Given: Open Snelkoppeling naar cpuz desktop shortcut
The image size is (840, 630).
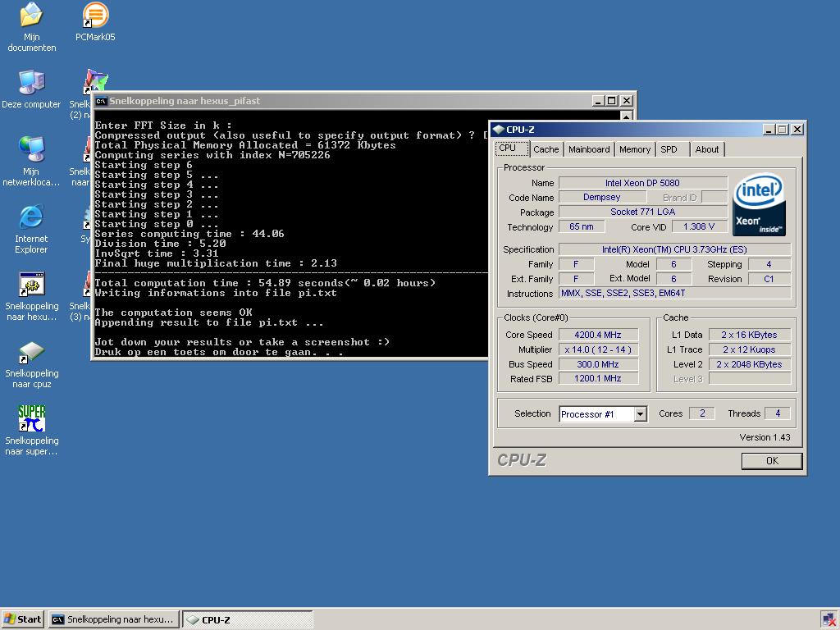Looking at the screenshot, I should pyautogui.click(x=32, y=363).
